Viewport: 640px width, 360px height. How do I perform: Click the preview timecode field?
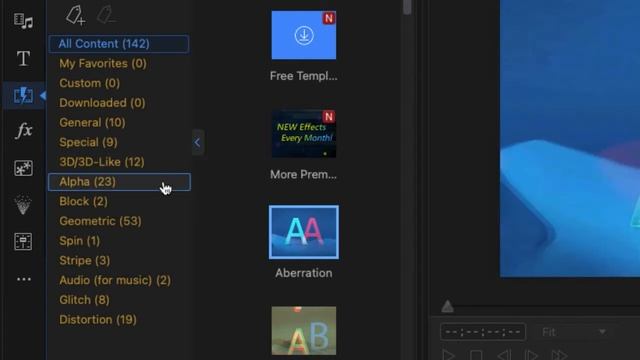coord(483,332)
